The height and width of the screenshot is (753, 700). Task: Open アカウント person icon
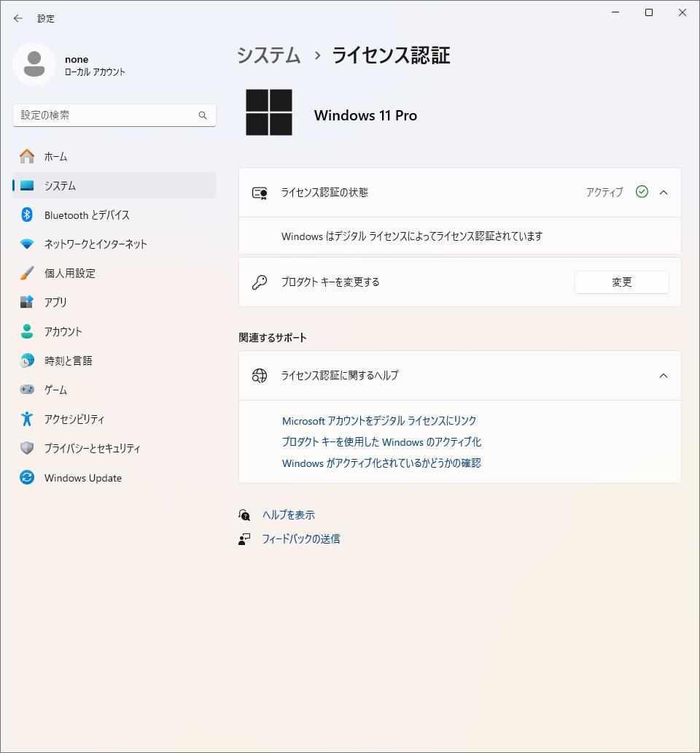(x=27, y=331)
